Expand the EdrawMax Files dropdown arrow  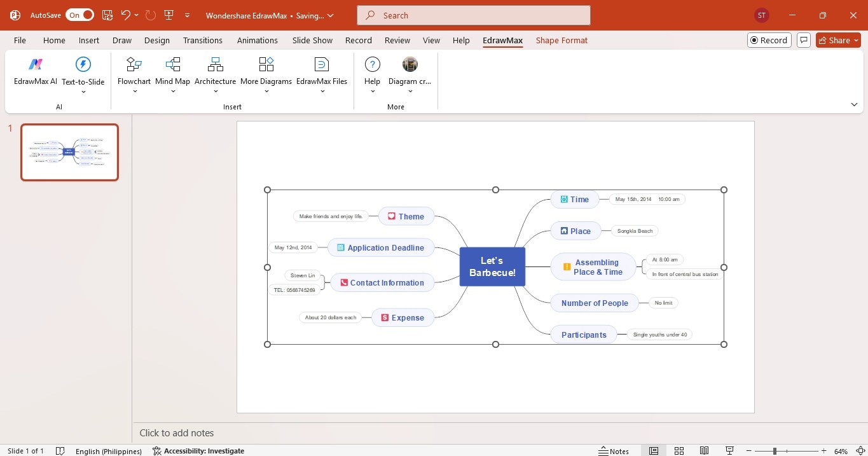[322, 91]
